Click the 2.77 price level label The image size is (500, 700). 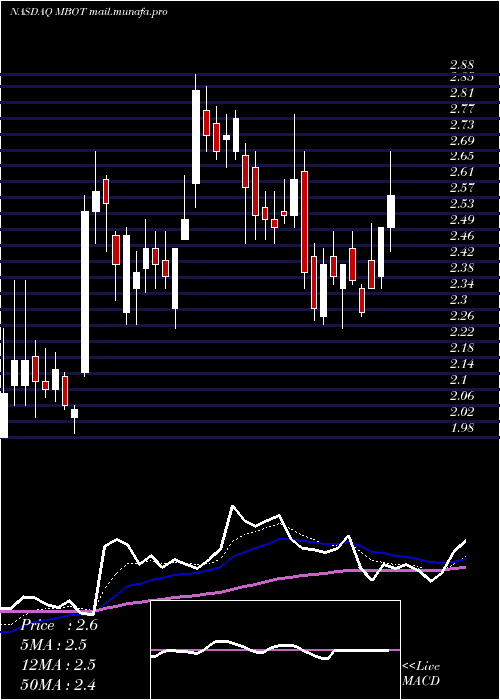tap(462, 108)
